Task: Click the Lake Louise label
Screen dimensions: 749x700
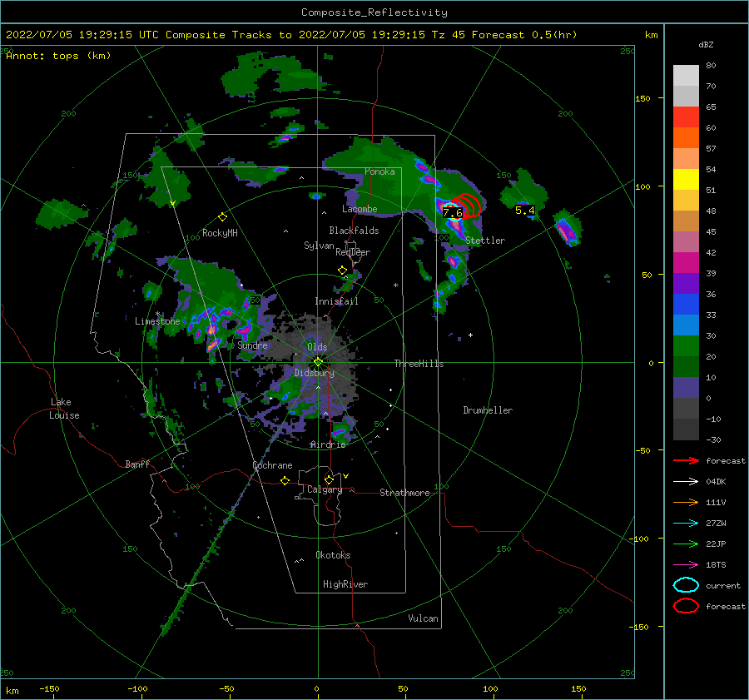Action: coord(64,409)
